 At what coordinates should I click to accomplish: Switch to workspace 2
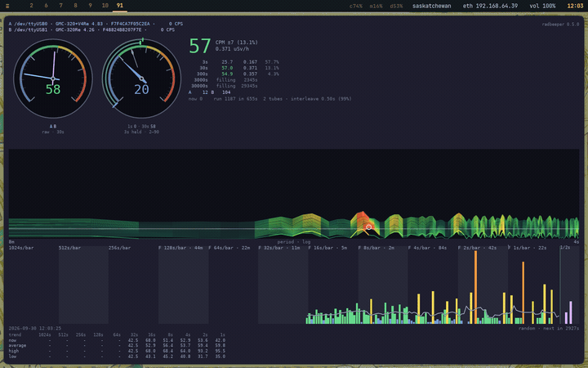(32, 6)
